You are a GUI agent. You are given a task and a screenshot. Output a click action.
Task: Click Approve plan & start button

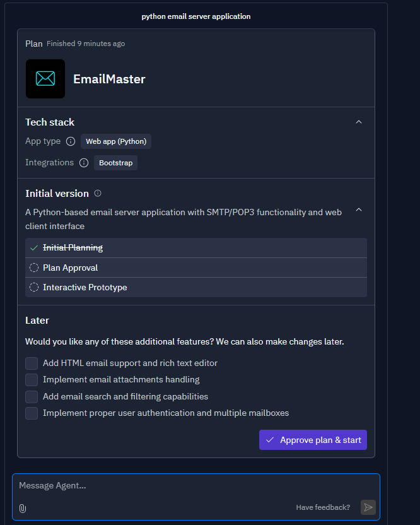pyautogui.click(x=313, y=440)
